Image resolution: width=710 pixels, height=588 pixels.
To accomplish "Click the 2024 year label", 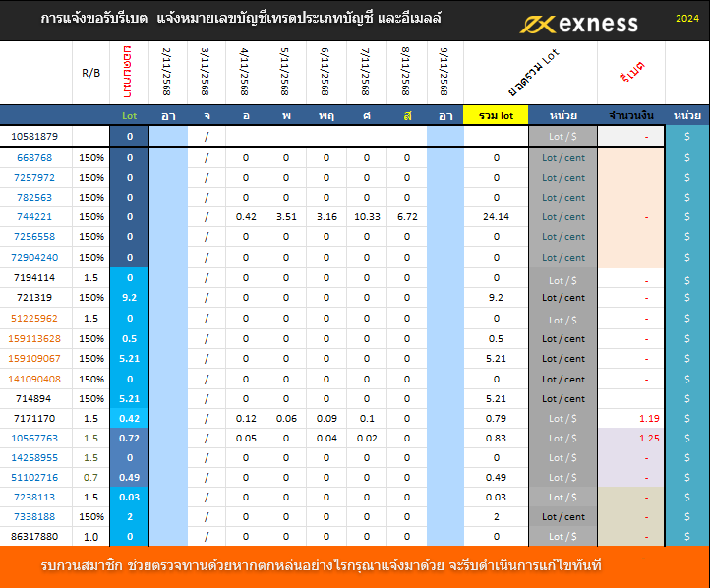I will [687, 19].
